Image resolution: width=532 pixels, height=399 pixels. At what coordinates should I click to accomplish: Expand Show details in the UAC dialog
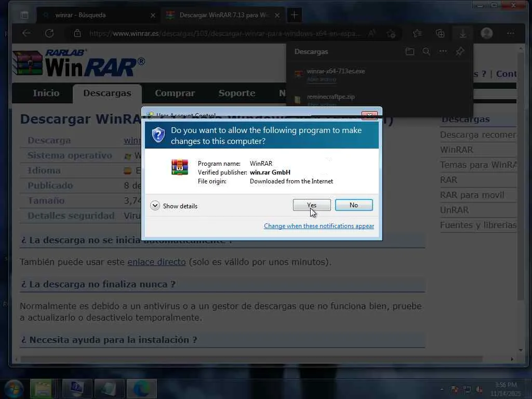174,206
